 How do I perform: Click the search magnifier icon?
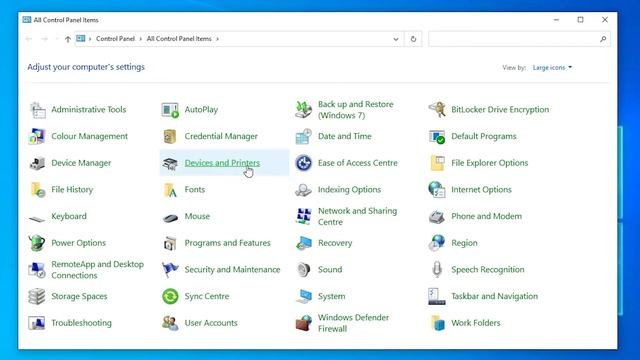tap(603, 39)
